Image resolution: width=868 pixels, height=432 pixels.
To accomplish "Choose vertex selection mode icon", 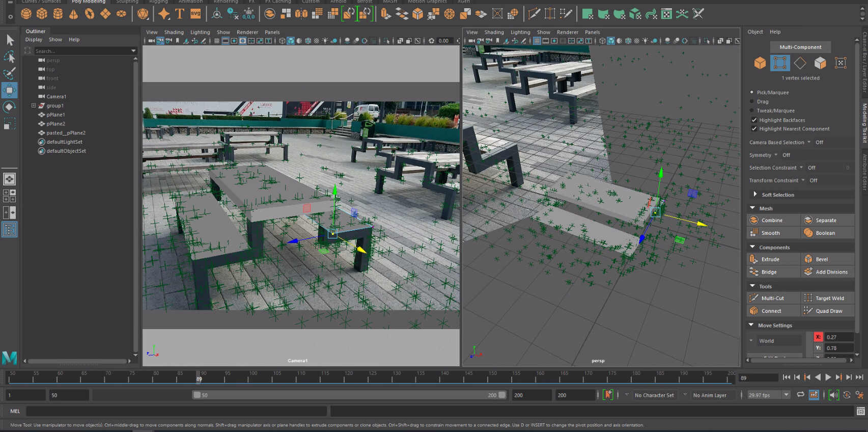I will (779, 63).
